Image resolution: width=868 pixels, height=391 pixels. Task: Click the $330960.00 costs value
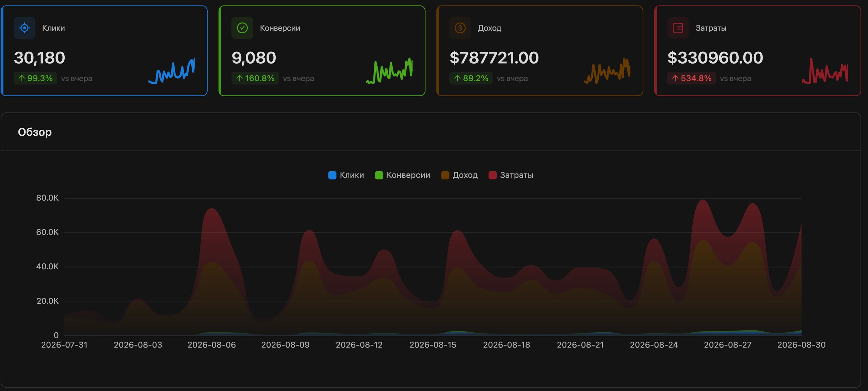(x=715, y=58)
